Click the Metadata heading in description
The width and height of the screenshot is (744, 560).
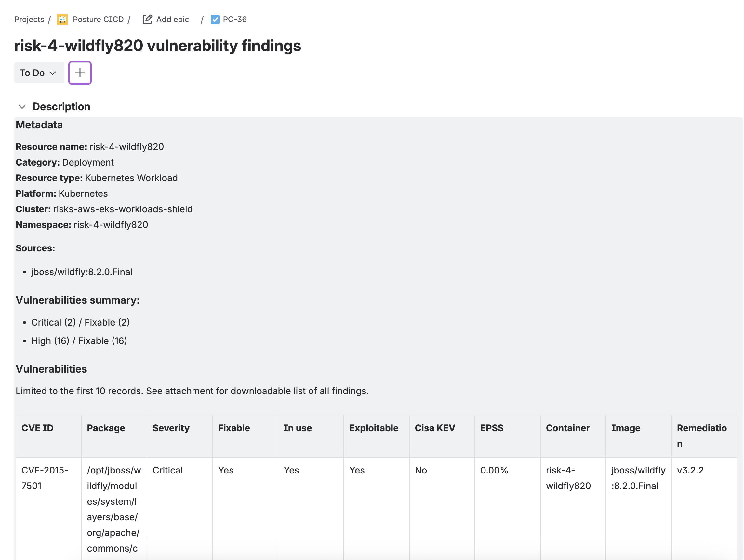tap(39, 125)
